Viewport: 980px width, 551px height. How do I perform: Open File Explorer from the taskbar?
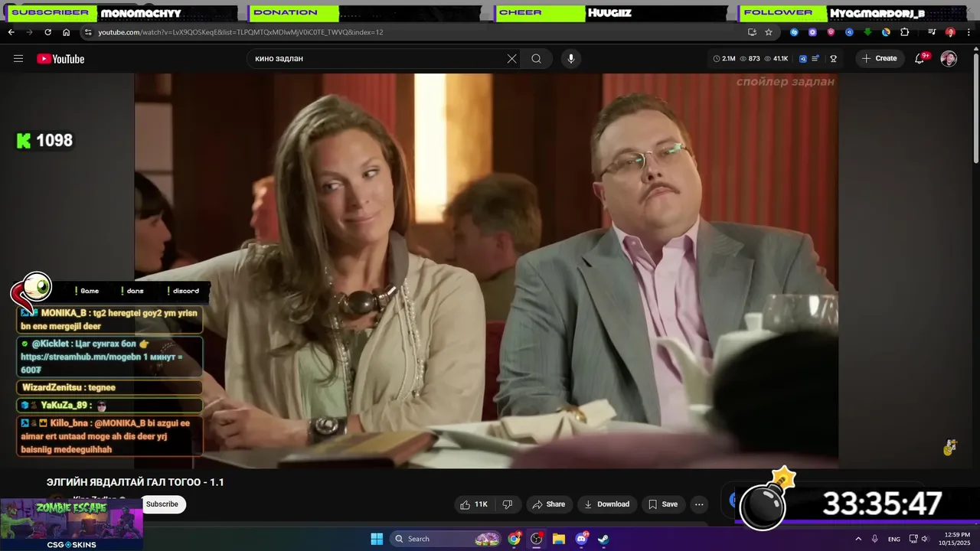(x=559, y=539)
